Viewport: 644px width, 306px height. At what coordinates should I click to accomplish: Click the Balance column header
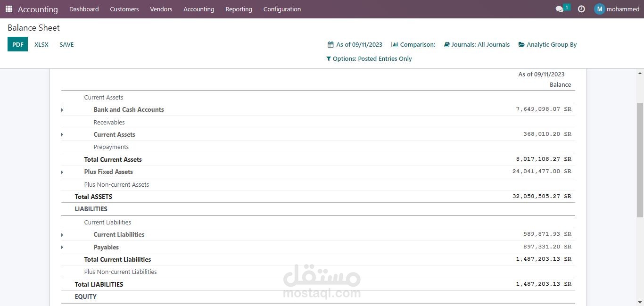[x=560, y=84]
